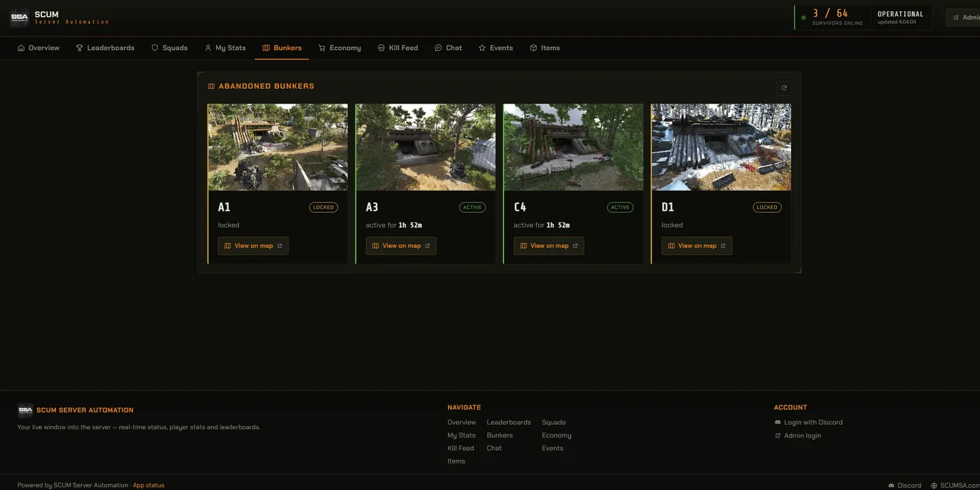The width and height of the screenshot is (980, 490).
Task: Click Admin login link in footer
Action: click(x=798, y=436)
